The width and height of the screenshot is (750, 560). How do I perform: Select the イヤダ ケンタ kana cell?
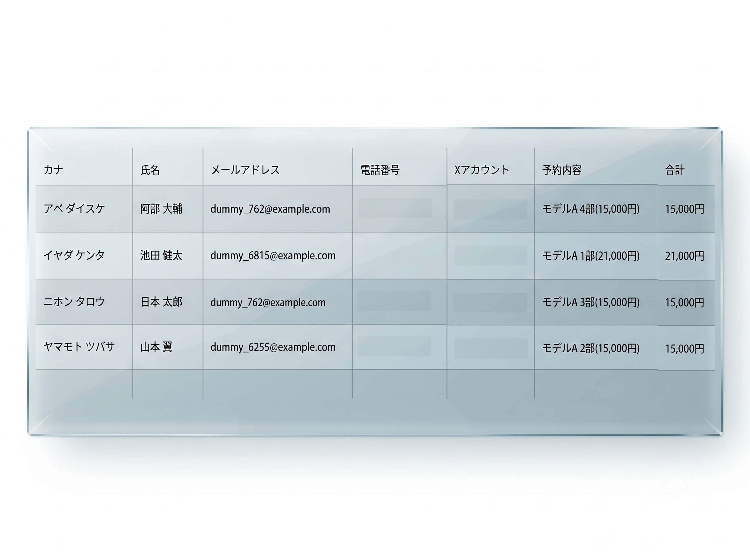84,256
